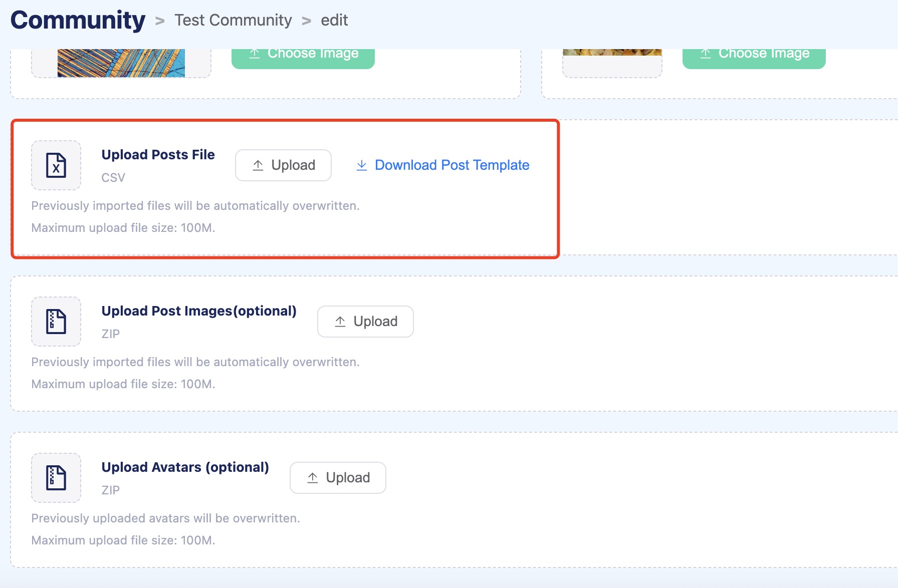Click the CSV file icon for posts
The height and width of the screenshot is (588, 898).
[56, 165]
